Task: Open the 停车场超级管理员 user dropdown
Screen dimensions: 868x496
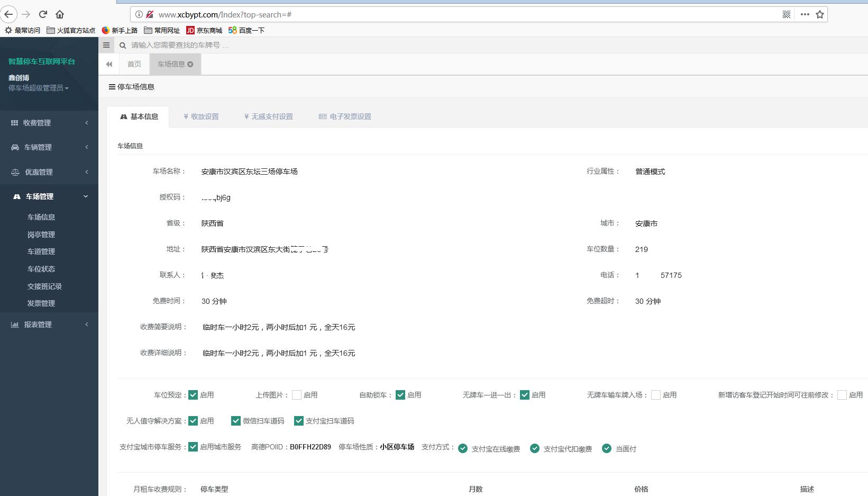Action: click(38, 88)
